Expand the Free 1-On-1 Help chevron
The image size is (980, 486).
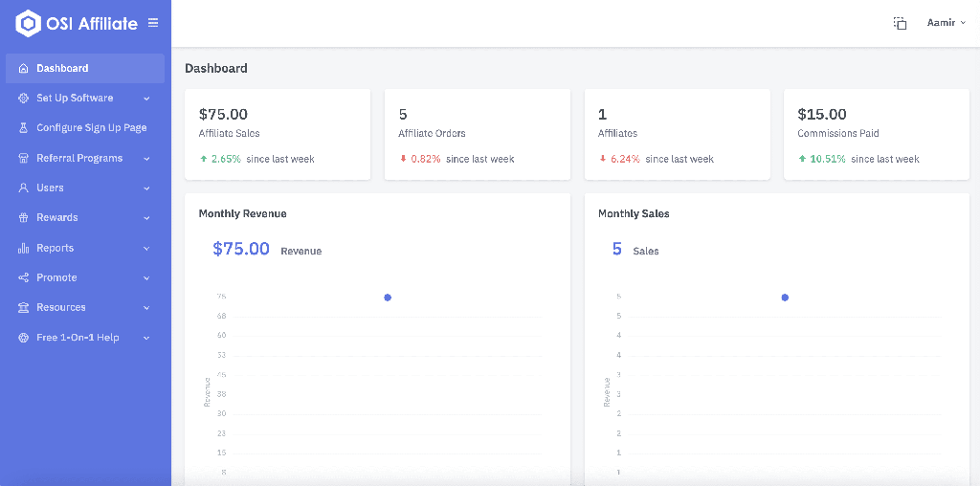[x=146, y=338]
